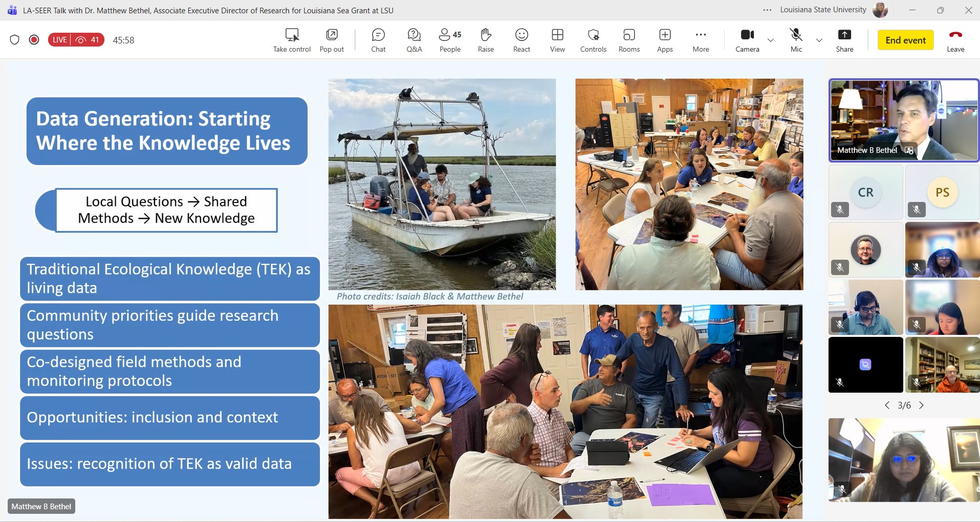This screenshot has height=522, width=980.
Task: Show the People participant list
Action: pos(450,40)
